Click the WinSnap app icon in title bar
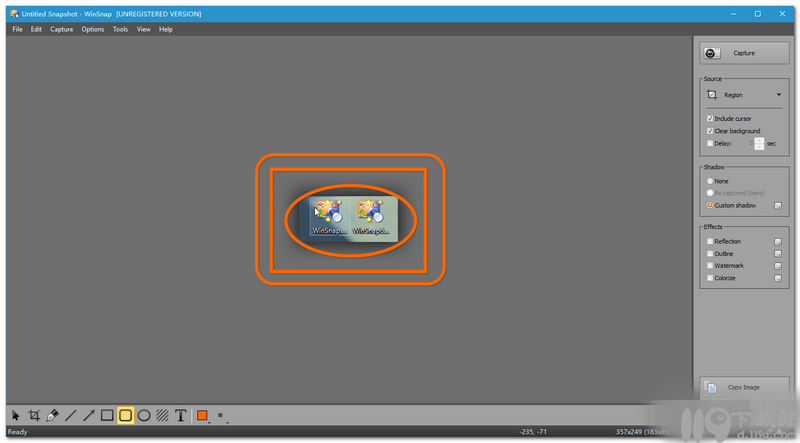 [x=14, y=14]
